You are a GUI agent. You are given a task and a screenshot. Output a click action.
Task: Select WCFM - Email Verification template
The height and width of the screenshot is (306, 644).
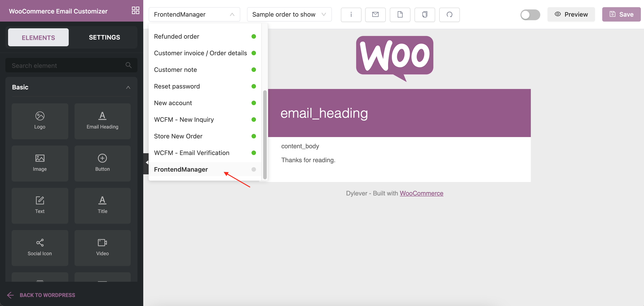point(205,153)
